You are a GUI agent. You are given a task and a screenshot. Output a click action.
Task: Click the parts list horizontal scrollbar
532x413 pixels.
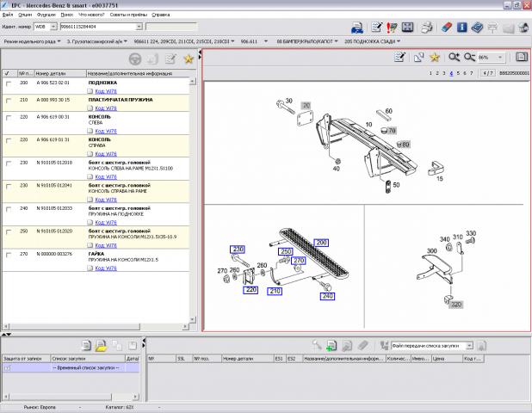point(75,327)
